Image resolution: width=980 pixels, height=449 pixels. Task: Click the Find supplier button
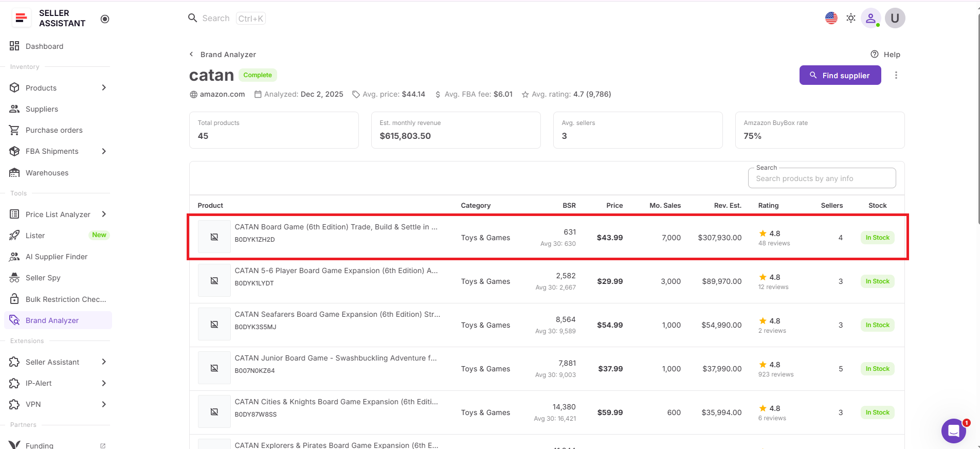[x=840, y=75]
